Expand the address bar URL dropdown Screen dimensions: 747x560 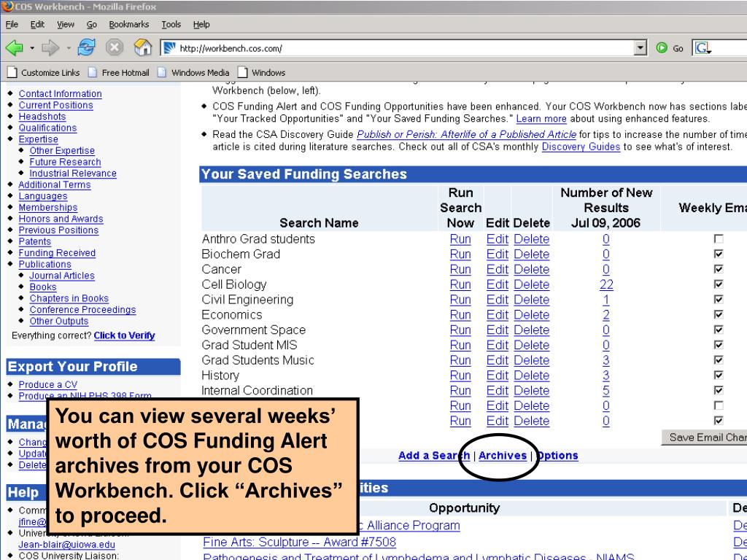(x=640, y=48)
